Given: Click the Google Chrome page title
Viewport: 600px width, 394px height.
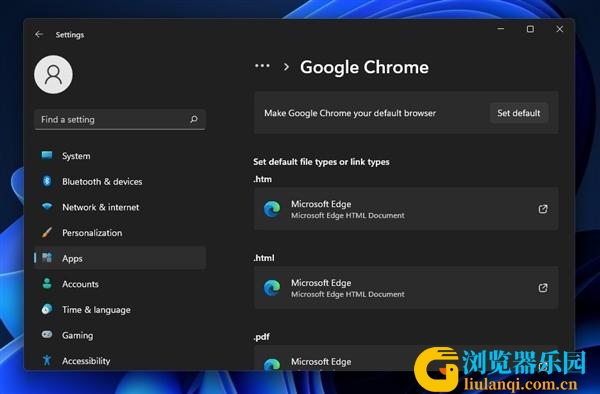Looking at the screenshot, I should pyautogui.click(x=364, y=67).
